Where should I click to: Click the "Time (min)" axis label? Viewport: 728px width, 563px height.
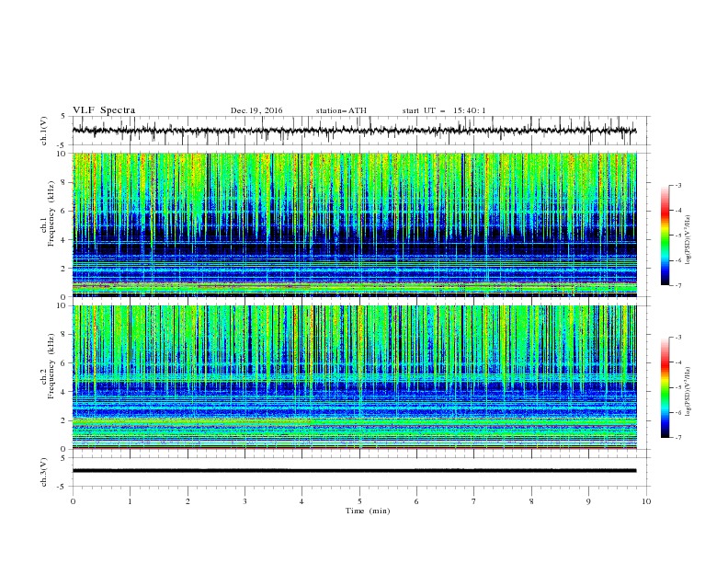tap(368, 511)
